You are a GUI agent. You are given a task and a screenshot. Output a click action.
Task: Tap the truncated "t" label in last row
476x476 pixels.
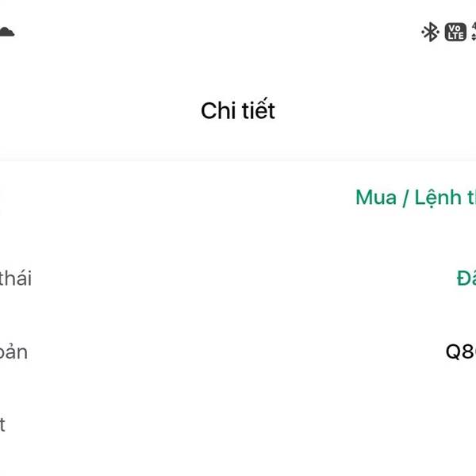coord(3,424)
